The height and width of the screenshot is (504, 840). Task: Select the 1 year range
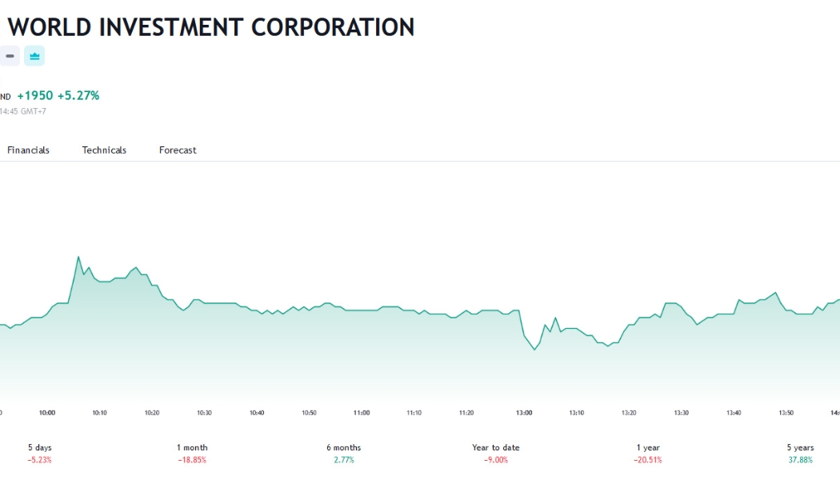pos(648,453)
